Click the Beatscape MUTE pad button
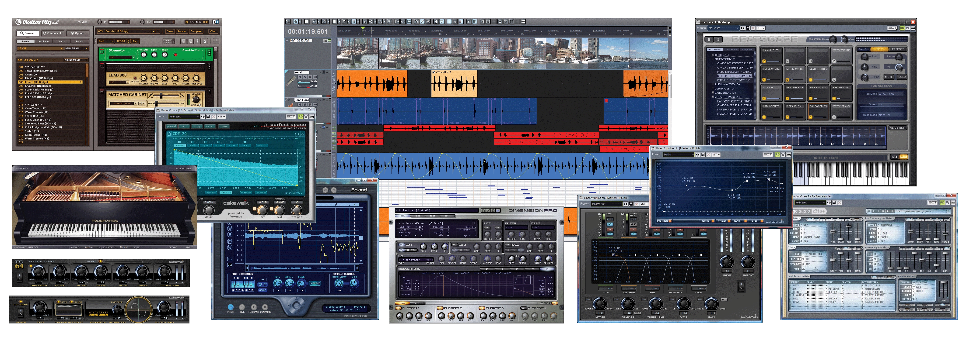The height and width of the screenshot is (340, 980). 889,77
